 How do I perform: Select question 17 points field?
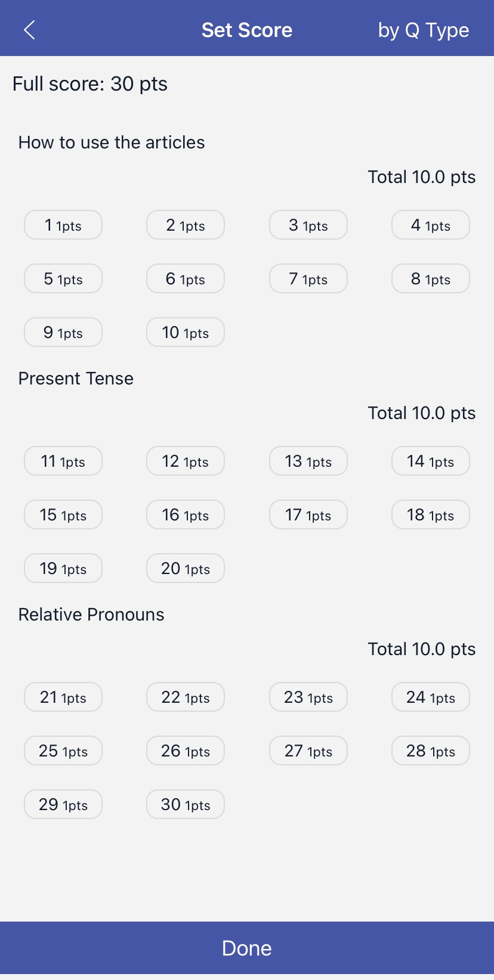[x=308, y=515]
